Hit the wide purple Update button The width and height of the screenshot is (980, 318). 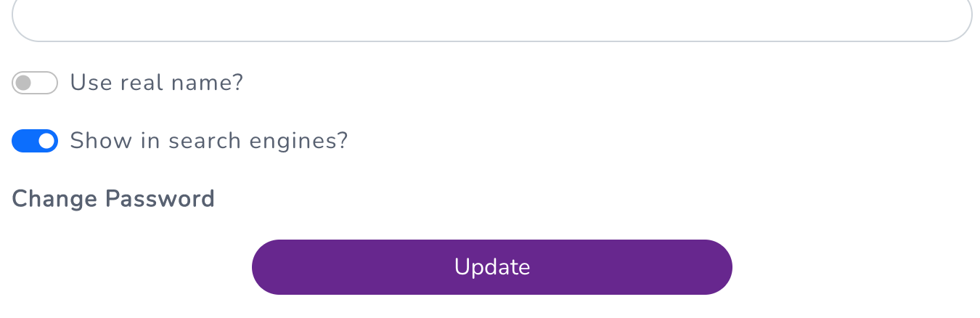(491, 267)
